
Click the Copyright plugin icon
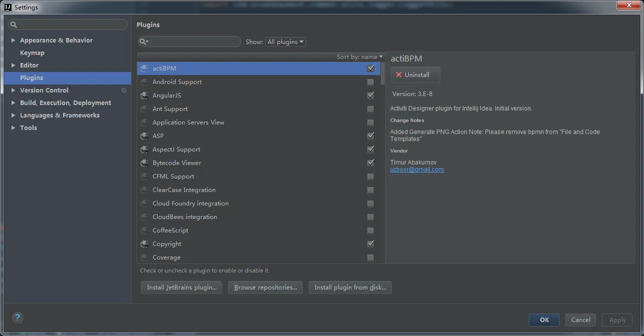pos(144,244)
